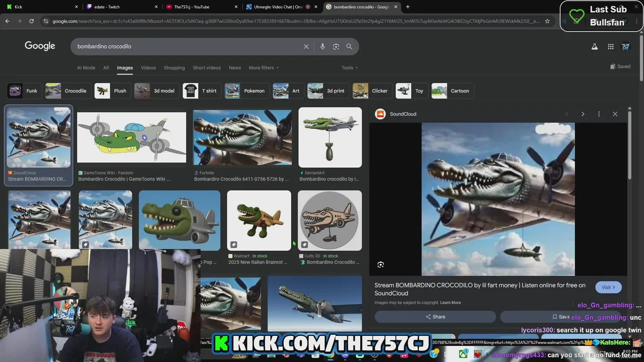Click the Google logo
The height and width of the screenshot is (362, 644).
click(x=40, y=46)
